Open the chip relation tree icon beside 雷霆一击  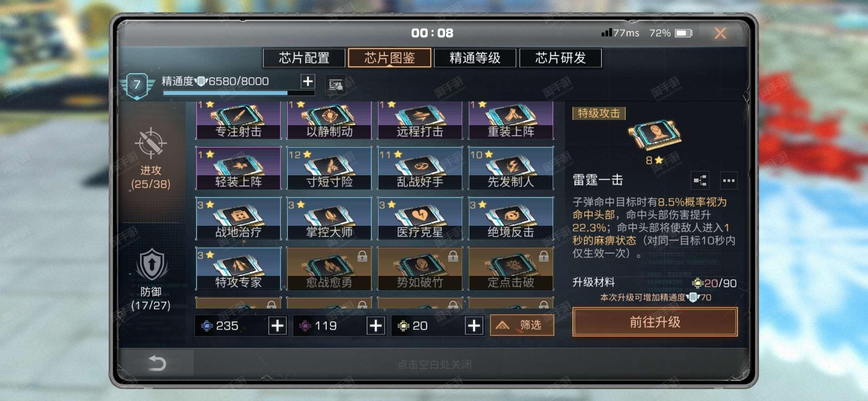[700, 181]
